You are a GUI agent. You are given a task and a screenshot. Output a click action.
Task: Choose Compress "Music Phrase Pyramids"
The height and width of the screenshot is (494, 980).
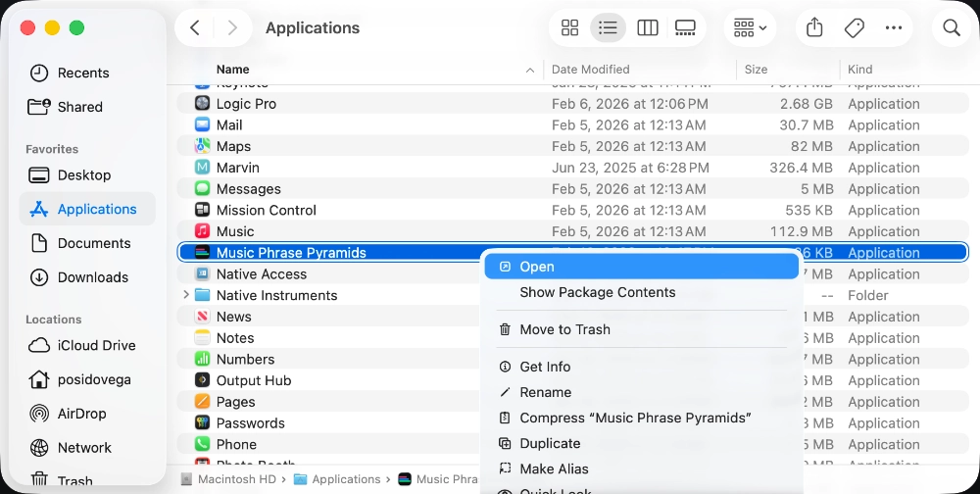641,418
